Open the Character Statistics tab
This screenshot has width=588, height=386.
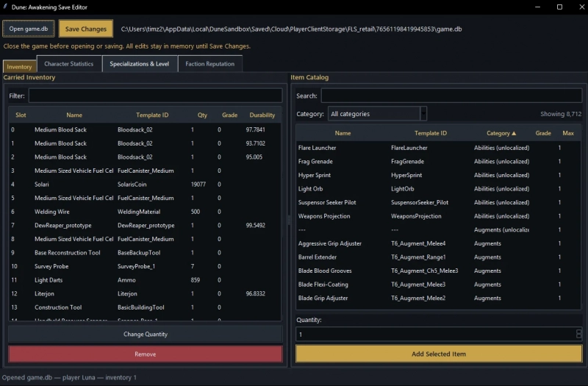[69, 64]
